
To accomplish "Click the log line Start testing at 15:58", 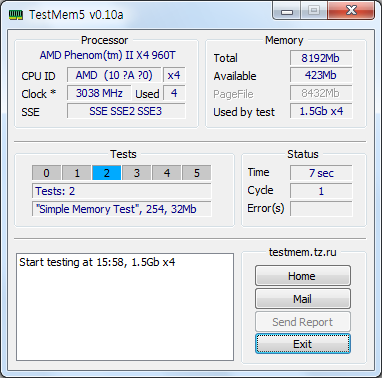I will [x=97, y=262].
